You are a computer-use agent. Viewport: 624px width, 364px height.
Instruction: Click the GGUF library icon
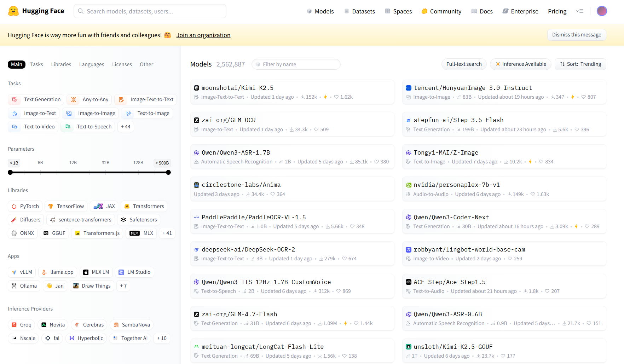point(46,233)
